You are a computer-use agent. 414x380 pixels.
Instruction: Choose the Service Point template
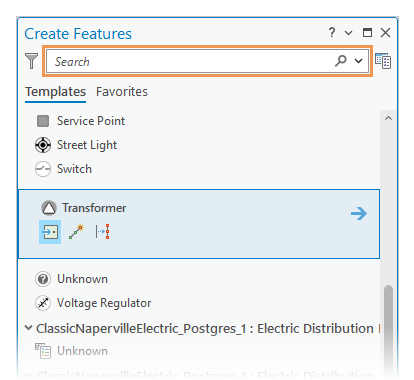pyautogui.click(x=81, y=121)
